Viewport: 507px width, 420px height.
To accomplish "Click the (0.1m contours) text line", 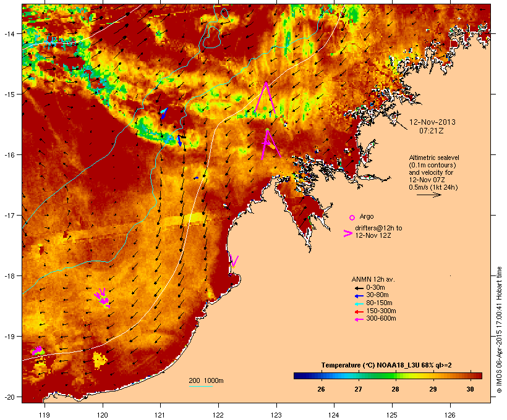I will click(432, 165).
